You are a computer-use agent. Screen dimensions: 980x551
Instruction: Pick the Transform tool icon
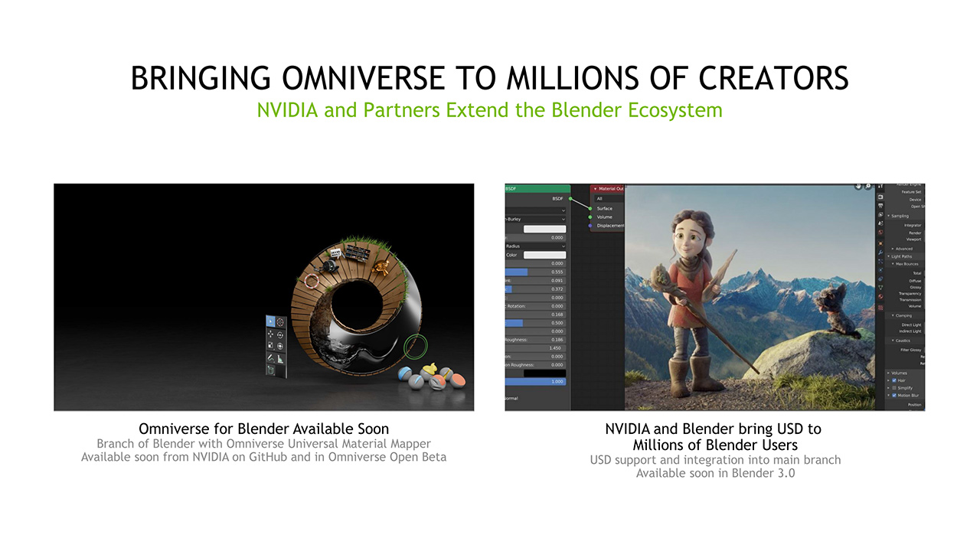click(x=280, y=346)
